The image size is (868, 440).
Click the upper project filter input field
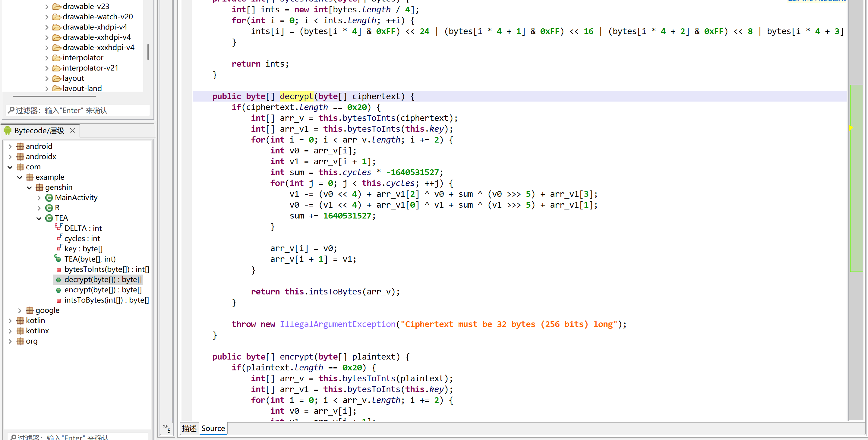click(78, 111)
